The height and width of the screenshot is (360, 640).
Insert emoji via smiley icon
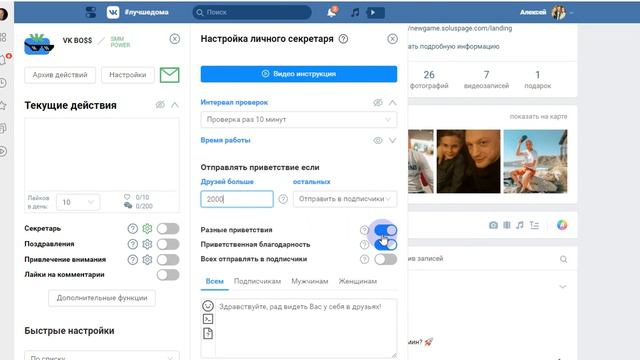208,306
